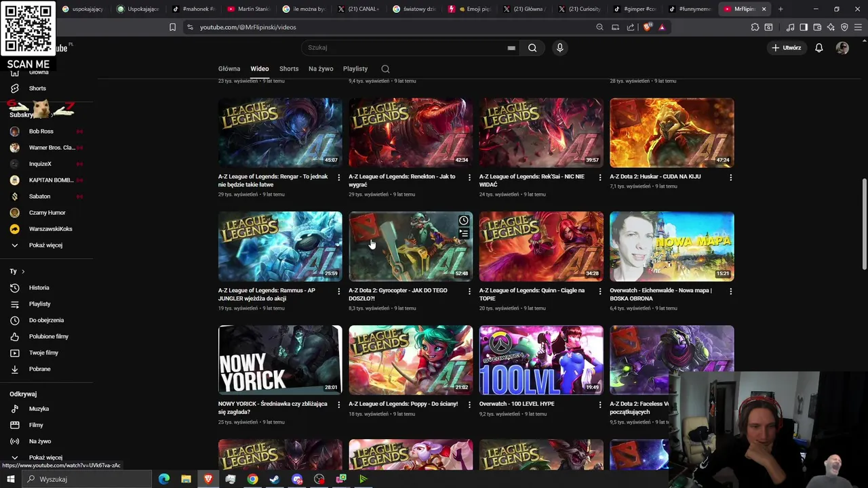Add Gyrocopter video to Watch Later

[x=464, y=220]
